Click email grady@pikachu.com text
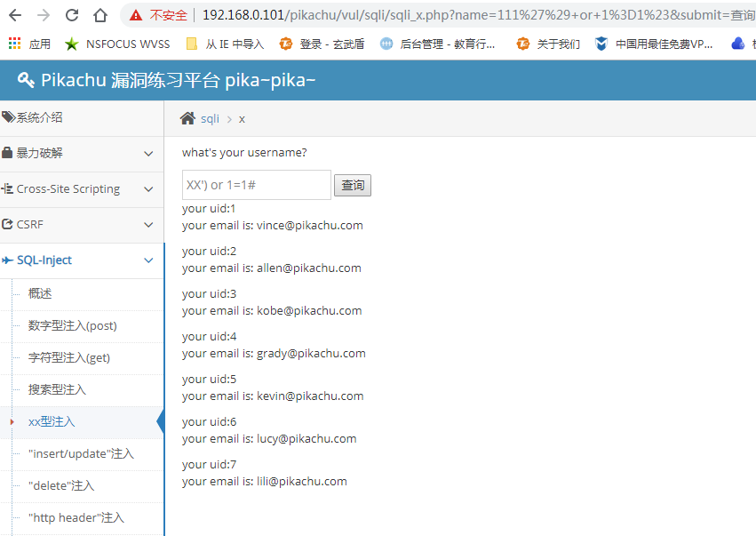The width and height of the screenshot is (756, 536). point(311,353)
